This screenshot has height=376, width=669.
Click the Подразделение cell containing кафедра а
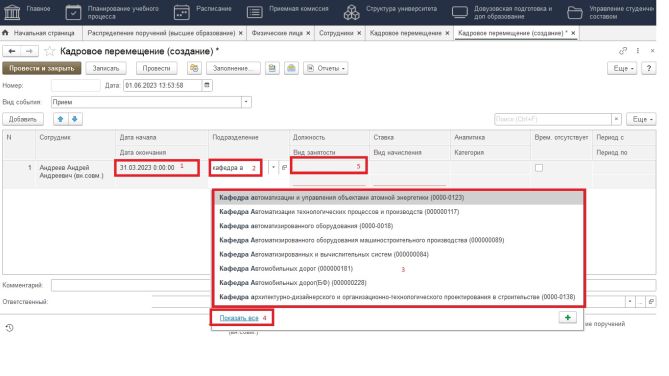tap(235, 168)
